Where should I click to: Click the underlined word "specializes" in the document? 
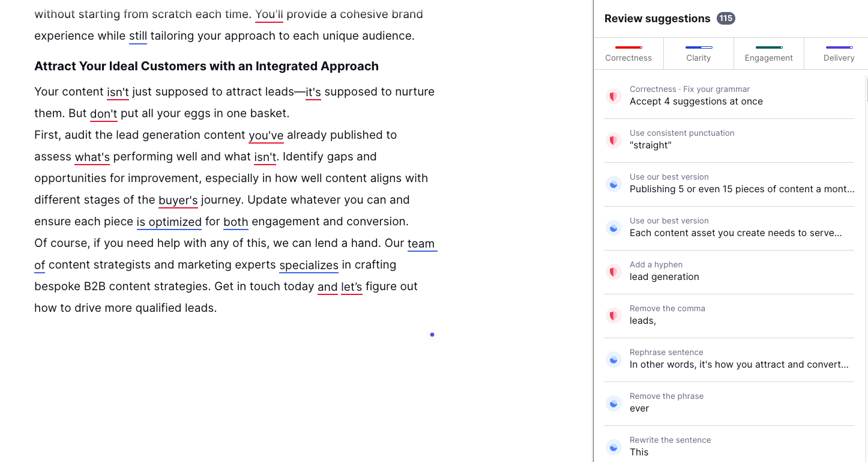tap(309, 265)
